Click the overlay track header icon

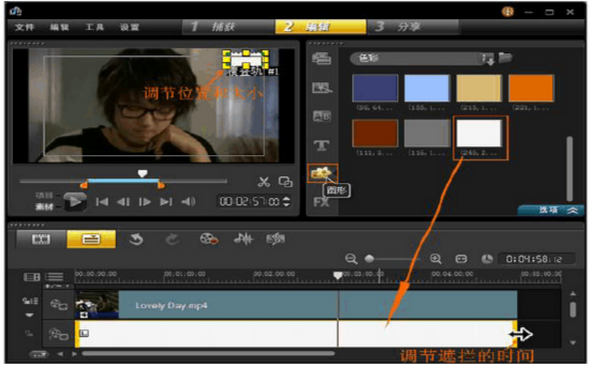click(x=59, y=334)
